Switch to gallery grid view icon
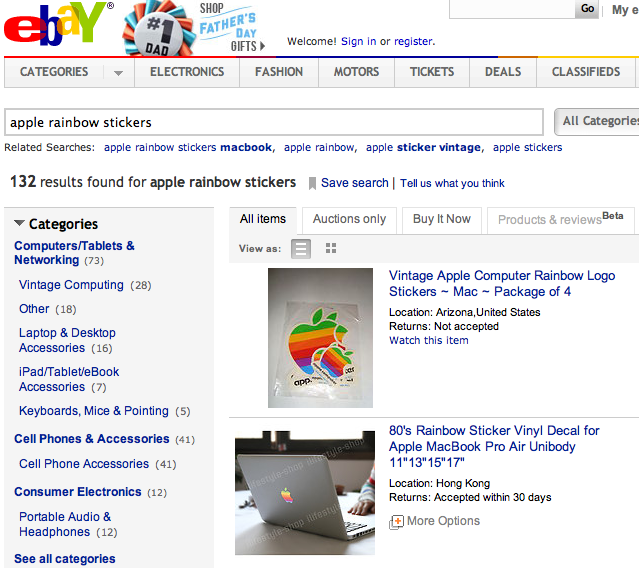639x568 pixels. pos(331,248)
